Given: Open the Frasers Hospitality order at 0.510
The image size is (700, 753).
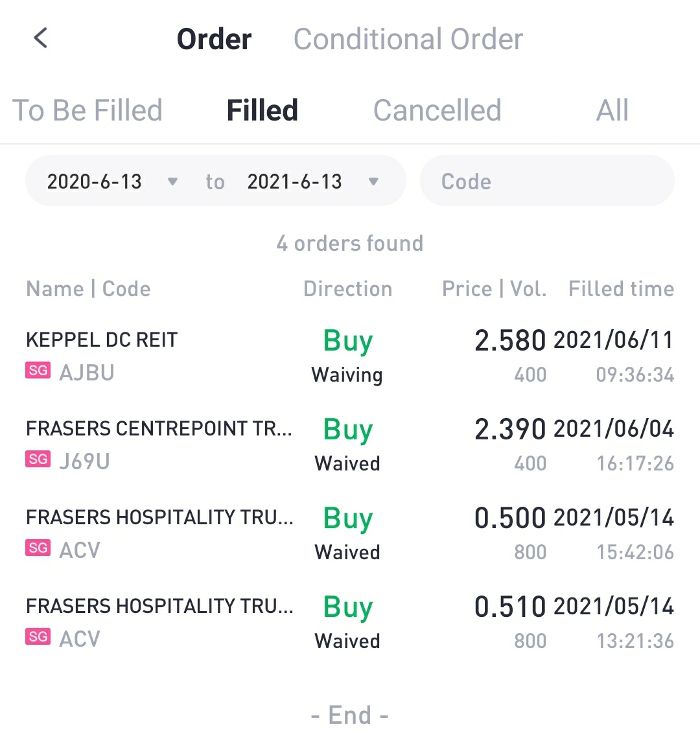Looking at the screenshot, I should click(159, 606).
